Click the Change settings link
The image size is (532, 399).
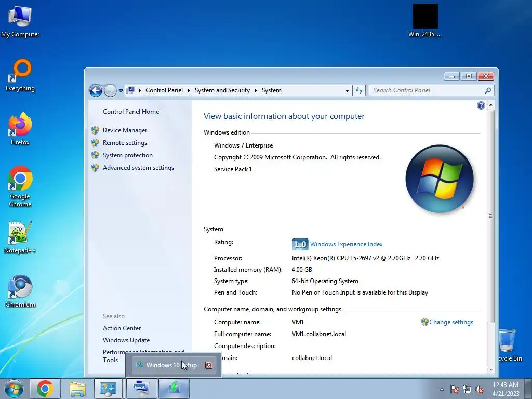tap(451, 322)
